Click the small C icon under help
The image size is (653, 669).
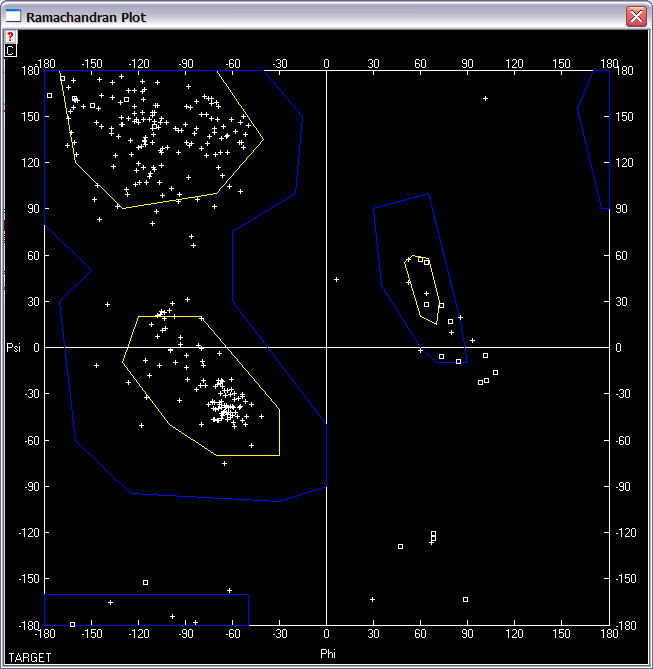[10, 49]
